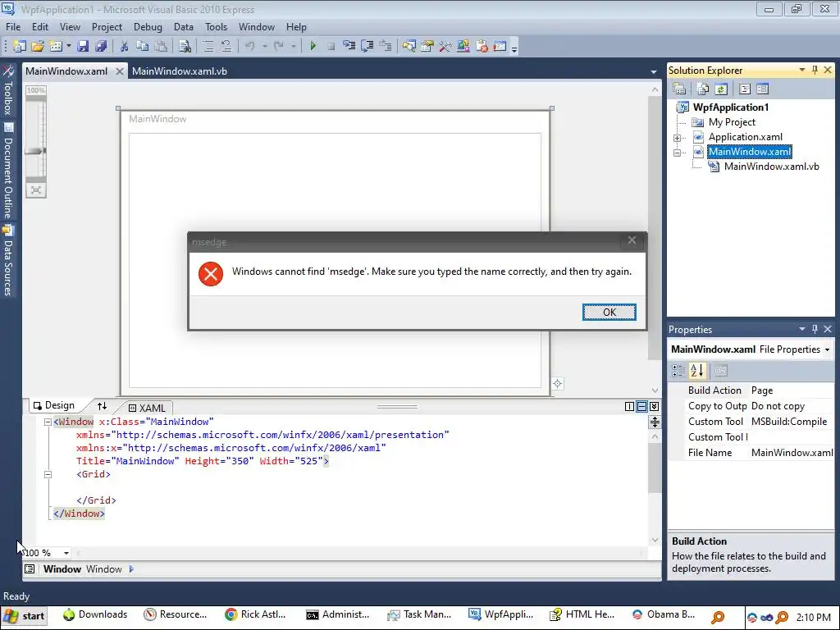Click the Step Over debug icon
Screen dimensions: 840x630
pyautogui.click(x=367, y=46)
